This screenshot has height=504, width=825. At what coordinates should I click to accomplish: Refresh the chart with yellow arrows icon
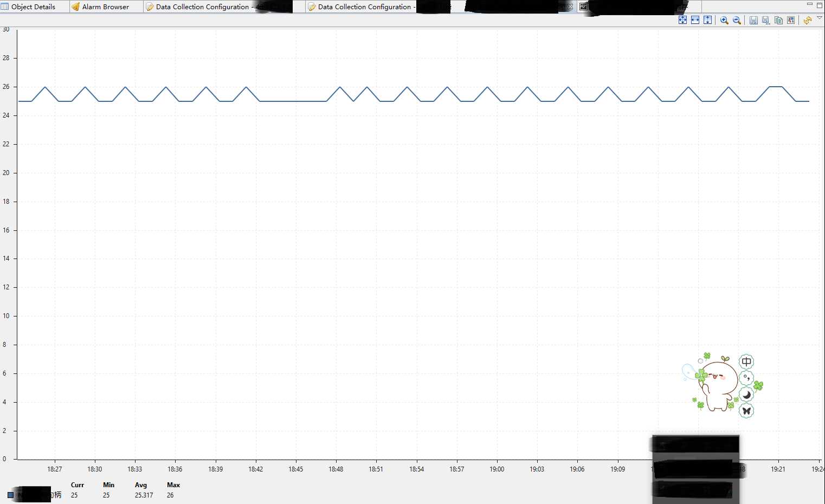coord(808,20)
